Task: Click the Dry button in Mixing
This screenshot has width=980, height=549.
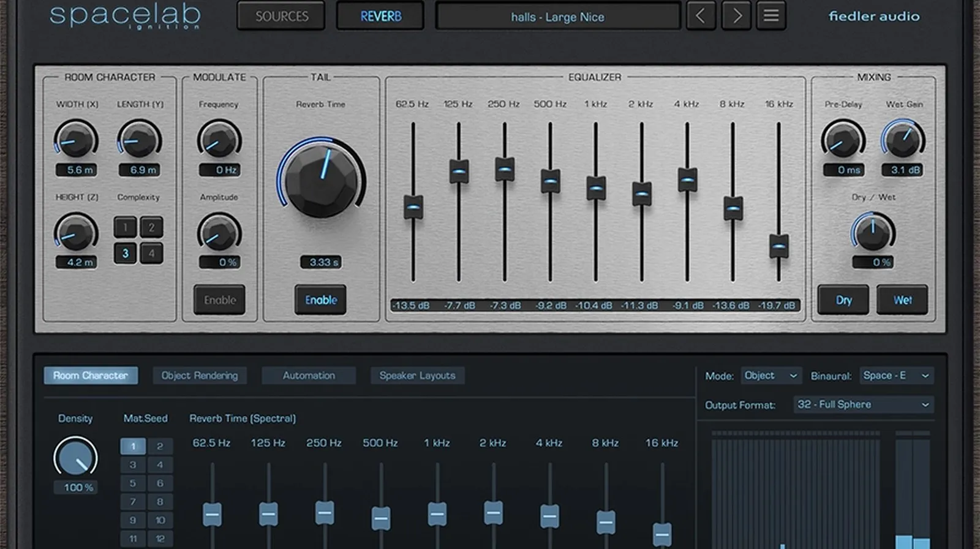Action: click(843, 300)
